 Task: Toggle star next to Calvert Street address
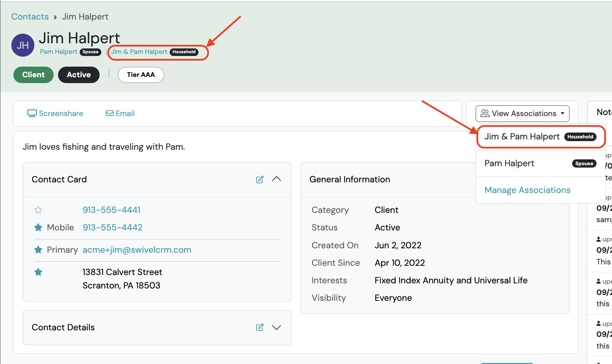click(x=38, y=272)
